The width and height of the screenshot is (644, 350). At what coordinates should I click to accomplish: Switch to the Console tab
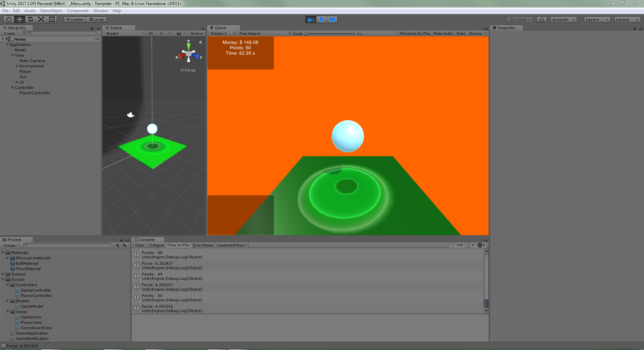[147, 240]
